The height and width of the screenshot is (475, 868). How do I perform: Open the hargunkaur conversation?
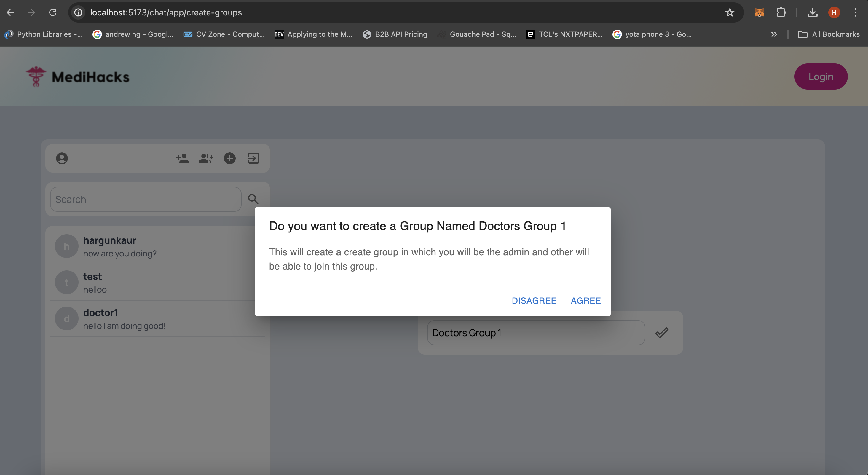pyautogui.click(x=151, y=246)
